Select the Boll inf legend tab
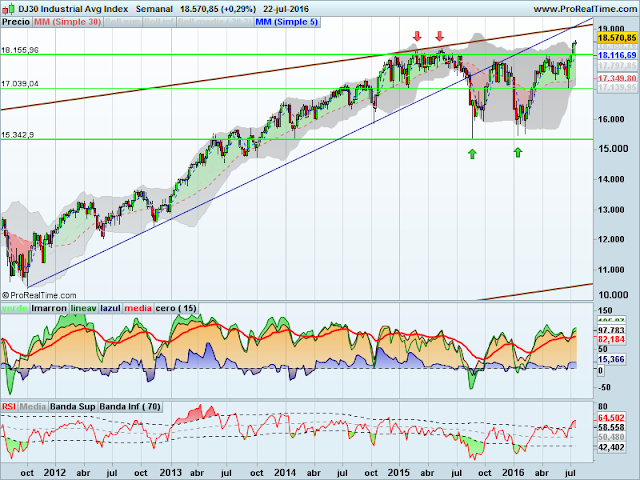 tap(159, 22)
